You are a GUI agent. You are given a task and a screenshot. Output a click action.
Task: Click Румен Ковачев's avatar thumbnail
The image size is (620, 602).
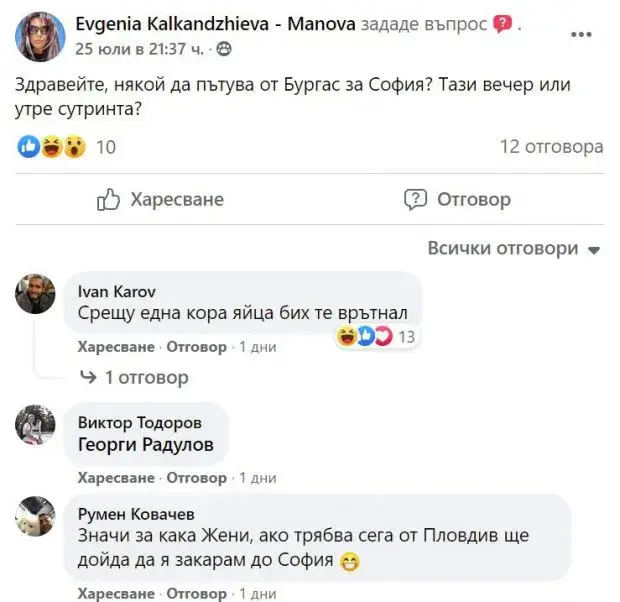click(x=36, y=517)
